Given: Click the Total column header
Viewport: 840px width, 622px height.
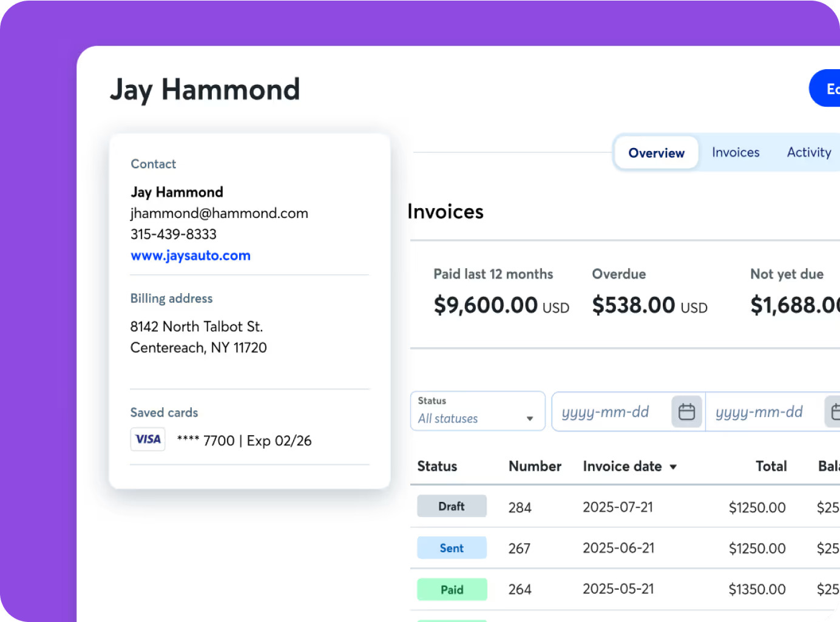Looking at the screenshot, I should pyautogui.click(x=771, y=467).
